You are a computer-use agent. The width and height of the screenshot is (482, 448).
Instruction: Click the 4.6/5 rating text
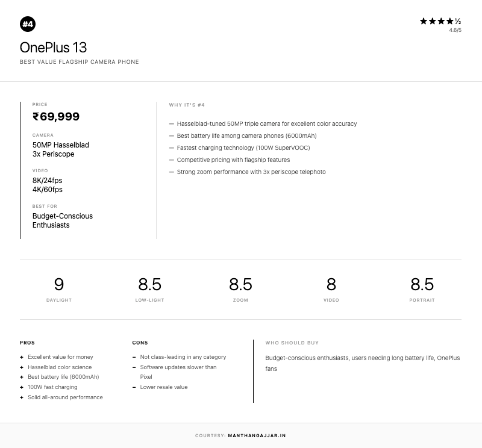pyautogui.click(x=455, y=30)
